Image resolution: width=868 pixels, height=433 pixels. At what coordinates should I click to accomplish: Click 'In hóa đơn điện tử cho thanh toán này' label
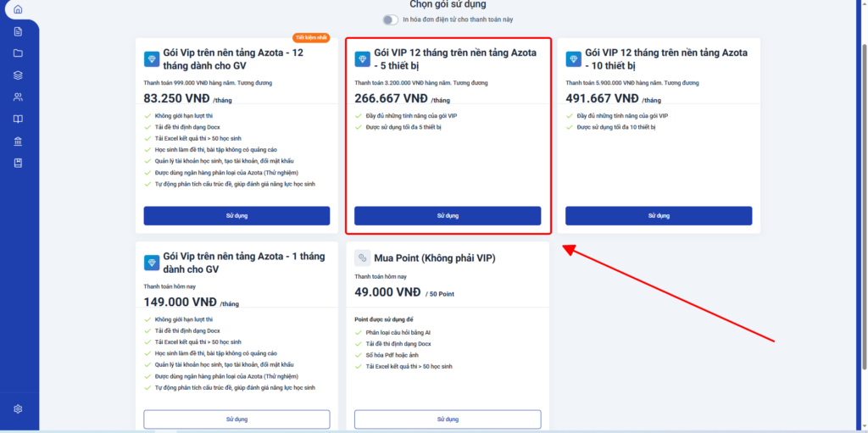click(458, 20)
